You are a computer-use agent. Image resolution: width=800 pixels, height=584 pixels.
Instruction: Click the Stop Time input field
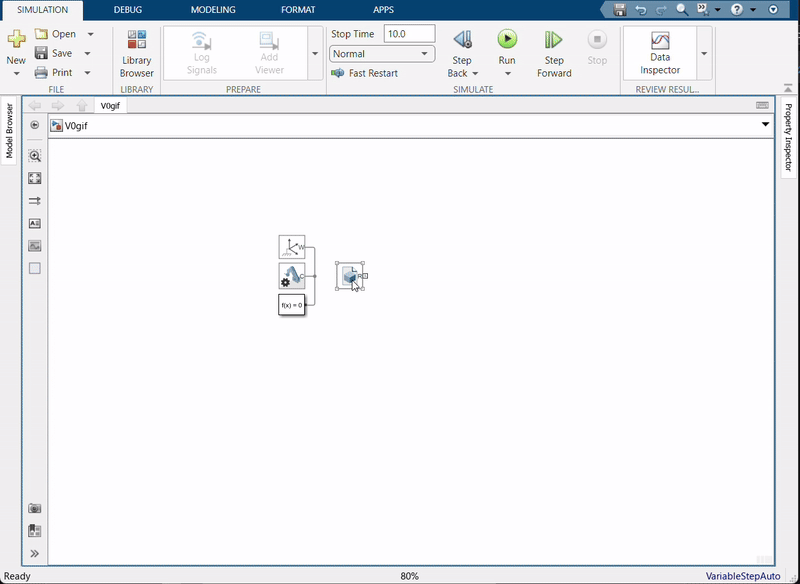(x=409, y=34)
